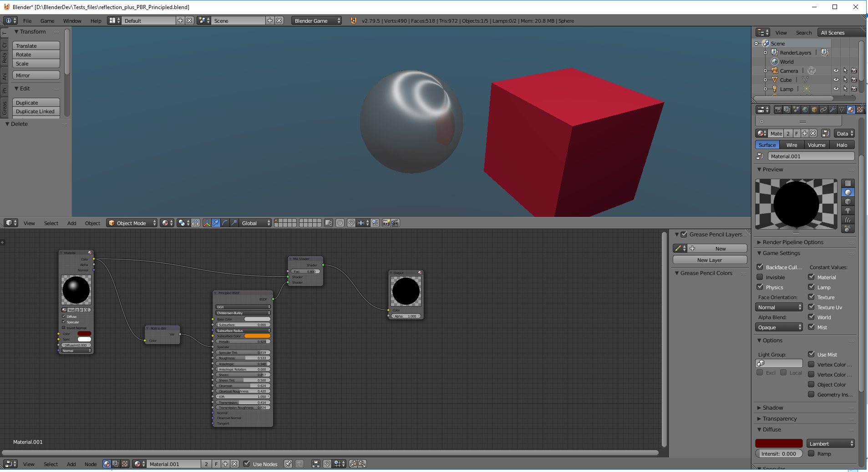Pin the current material in node editor
The width and height of the screenshot is (868, 472).
[x=288, y=464]
